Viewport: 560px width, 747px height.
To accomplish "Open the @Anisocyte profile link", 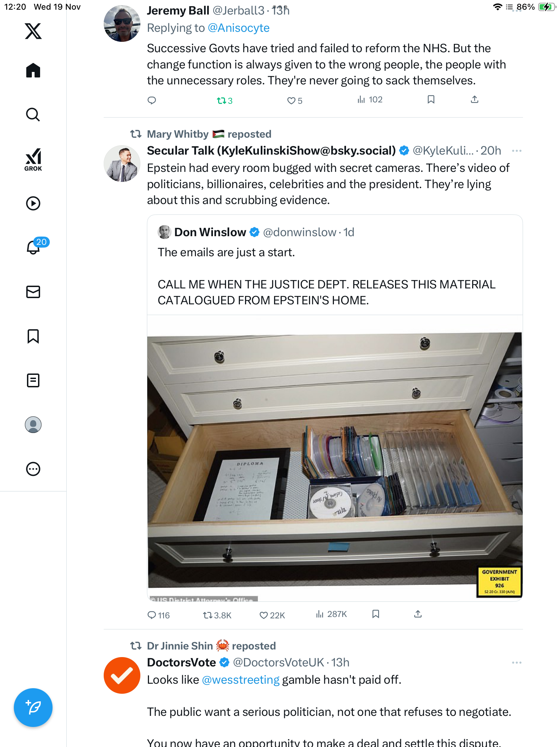I will tap(239, 28).
